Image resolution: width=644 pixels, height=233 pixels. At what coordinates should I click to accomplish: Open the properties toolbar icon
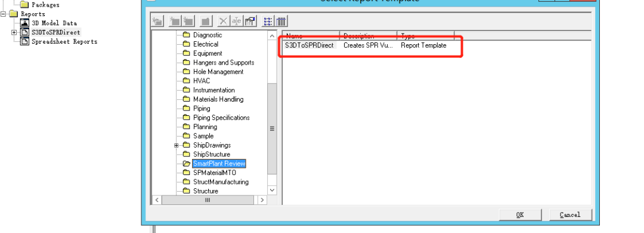click(250, 21)
